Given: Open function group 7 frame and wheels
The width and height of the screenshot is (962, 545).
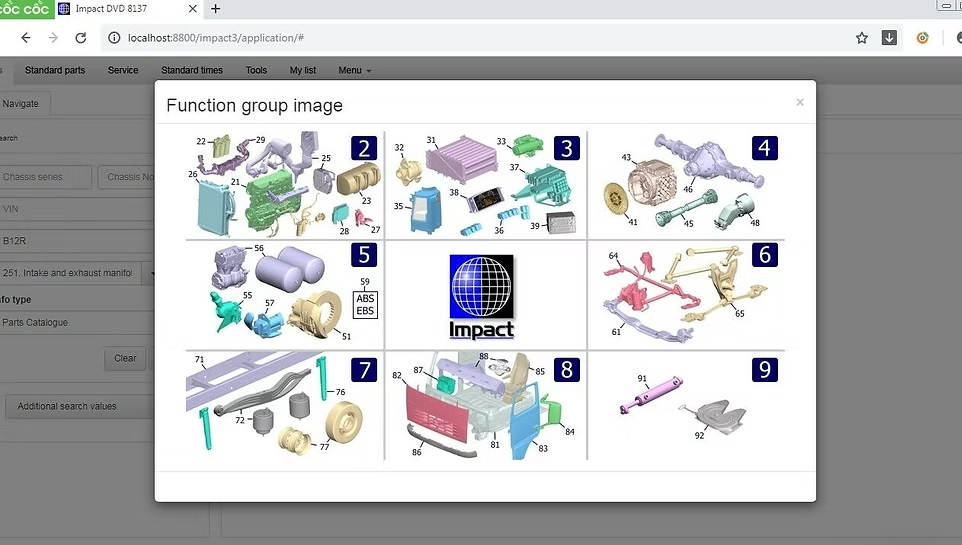Looking at the screenshot, I should click(285, 405).
